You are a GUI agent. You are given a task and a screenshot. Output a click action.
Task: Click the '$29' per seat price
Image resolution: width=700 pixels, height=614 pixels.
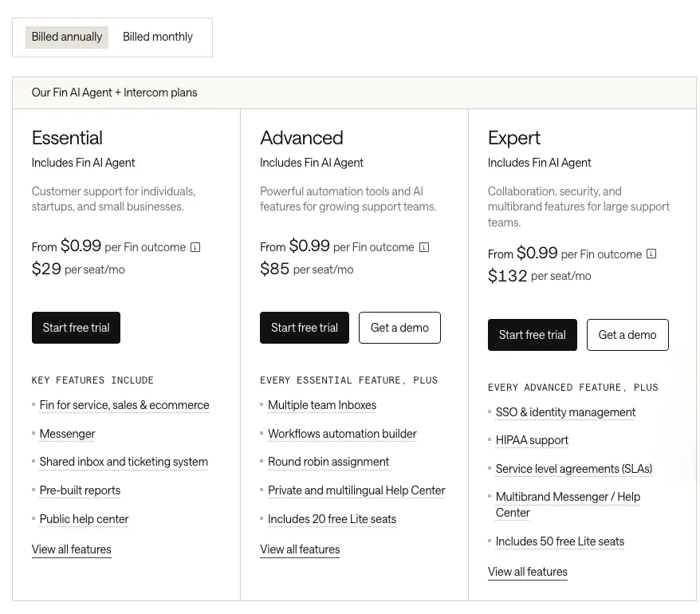[x=46, y=269]
